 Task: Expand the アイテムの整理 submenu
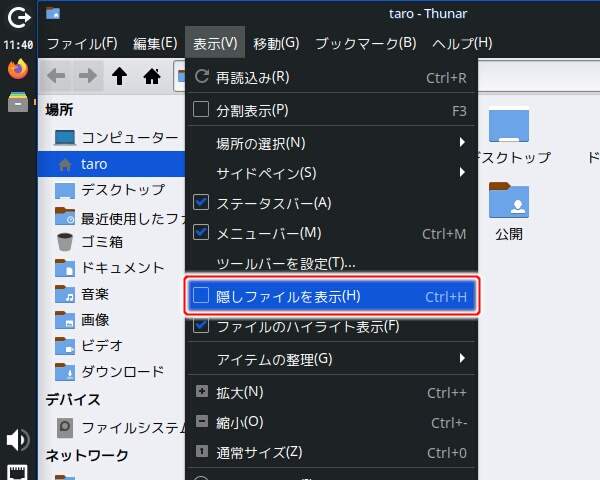330,358
